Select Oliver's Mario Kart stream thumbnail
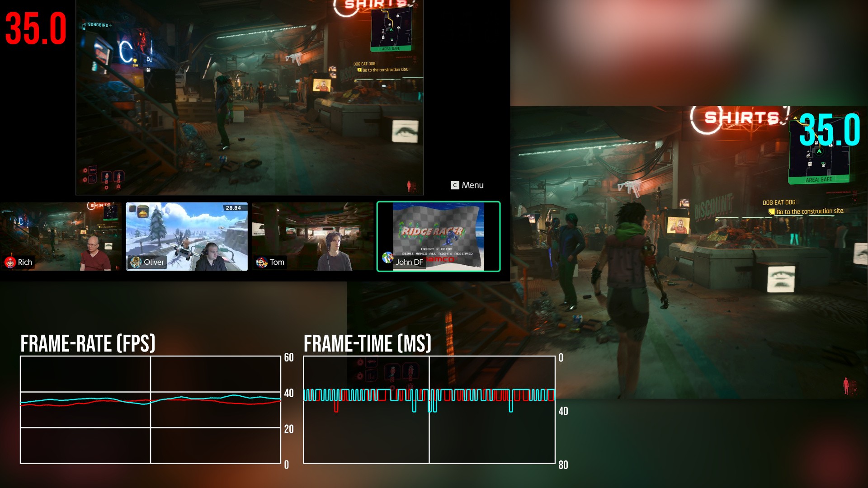 coord(186,233)
